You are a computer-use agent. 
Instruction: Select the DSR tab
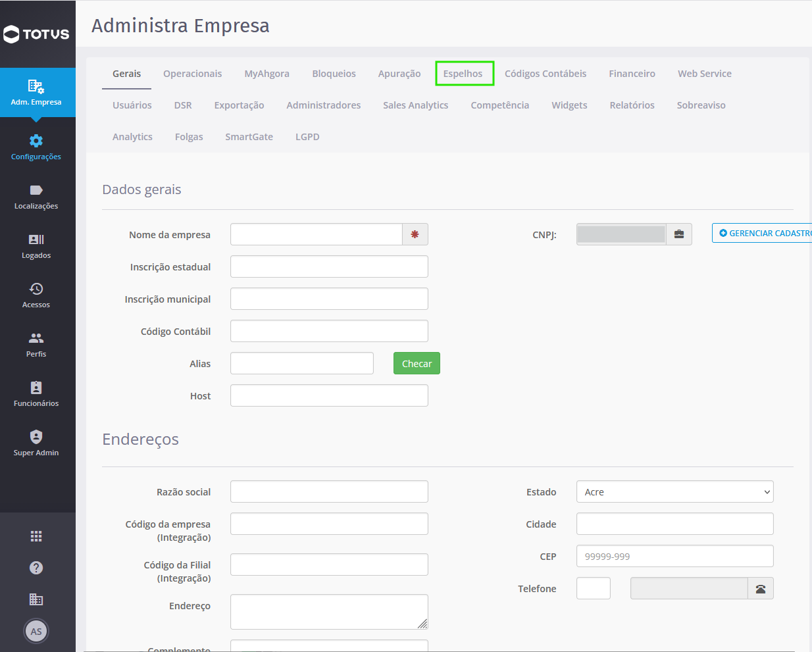coord(183,105)
